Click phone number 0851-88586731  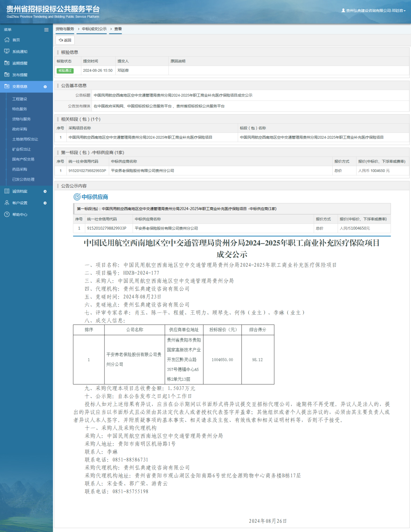[130, 460]
